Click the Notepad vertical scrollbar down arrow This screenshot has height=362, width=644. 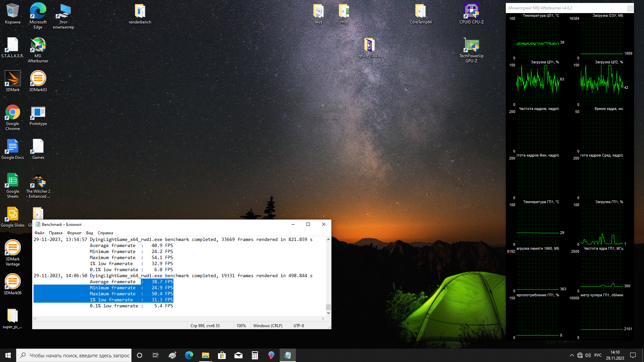[x=328, y=313]
